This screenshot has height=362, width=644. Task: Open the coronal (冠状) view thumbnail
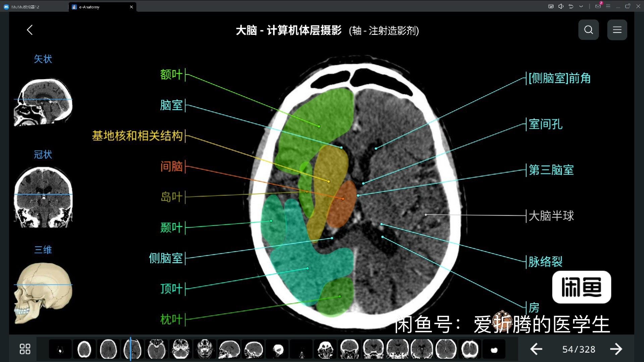pos(43,197)
